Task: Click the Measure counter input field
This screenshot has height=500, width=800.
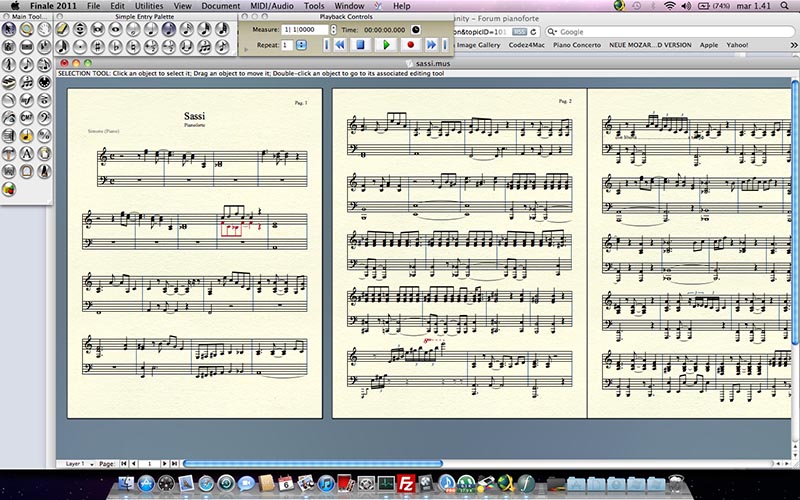Action: coord(305,30)
